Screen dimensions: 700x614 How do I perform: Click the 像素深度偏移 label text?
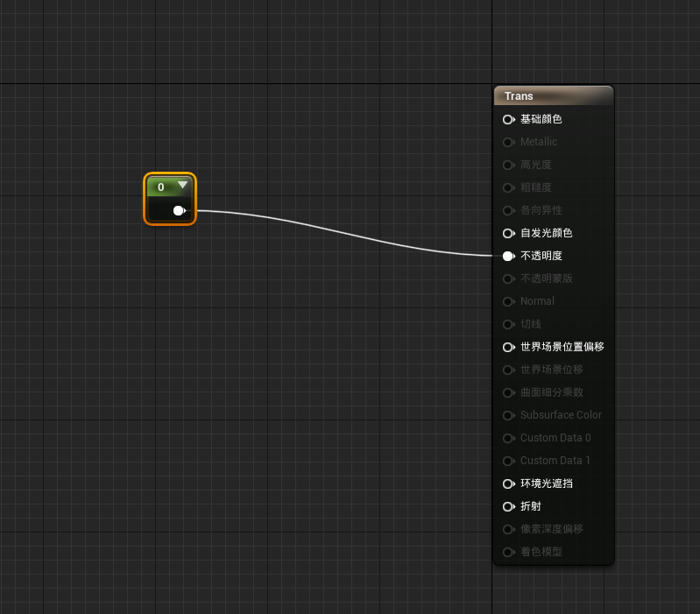[x=552, y=529]
